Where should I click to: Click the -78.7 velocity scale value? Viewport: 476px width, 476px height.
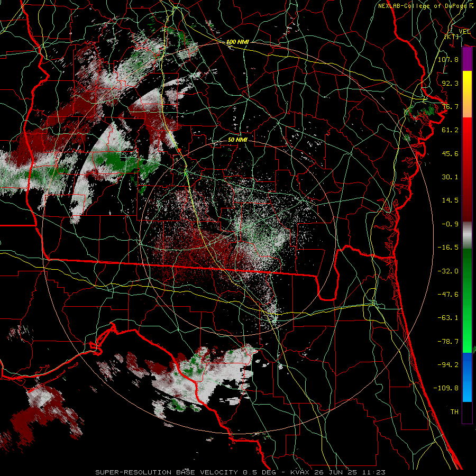pyautogui.click(x=448, y=342)
